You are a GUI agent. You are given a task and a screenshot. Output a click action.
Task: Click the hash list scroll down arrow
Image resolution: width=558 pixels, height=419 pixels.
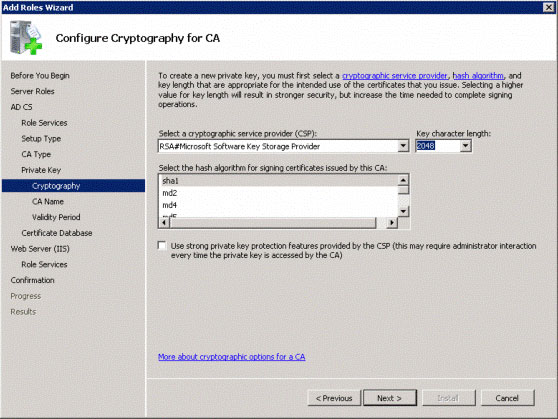[x=403, y=211]
